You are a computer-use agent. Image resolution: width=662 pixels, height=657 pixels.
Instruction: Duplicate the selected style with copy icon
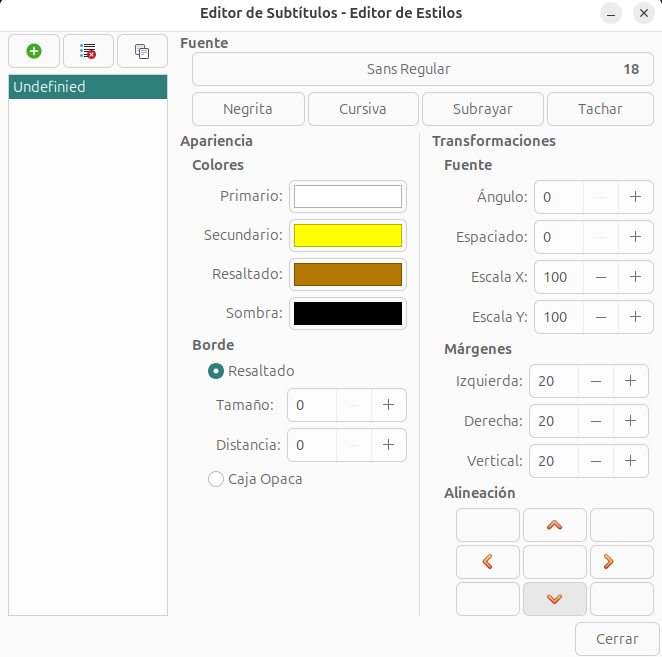[142, 51]
